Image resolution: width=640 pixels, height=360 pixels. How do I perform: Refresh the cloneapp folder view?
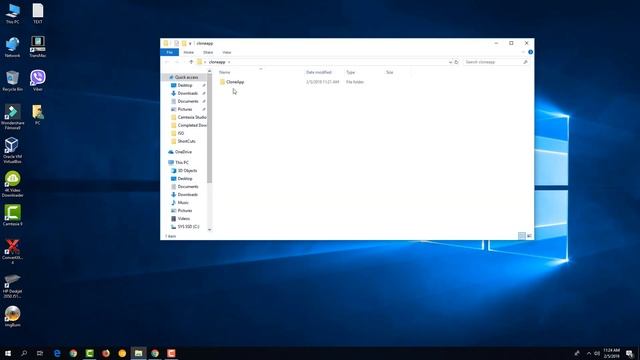(456, 62)
